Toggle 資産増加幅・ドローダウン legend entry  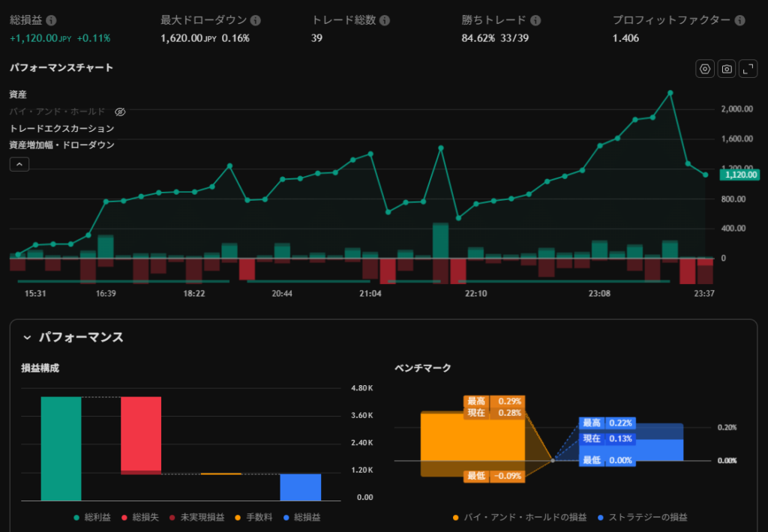pyautogui.click(x=61, y=145)
